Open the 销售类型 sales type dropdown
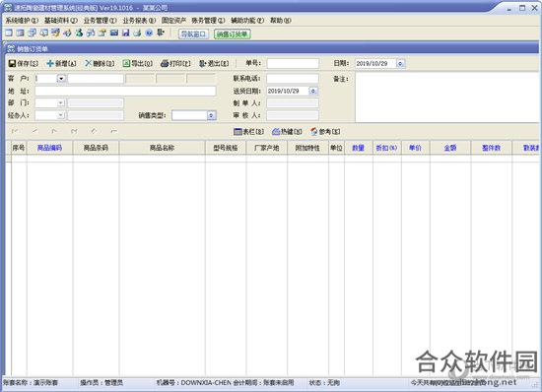 (x=212, y=115)
